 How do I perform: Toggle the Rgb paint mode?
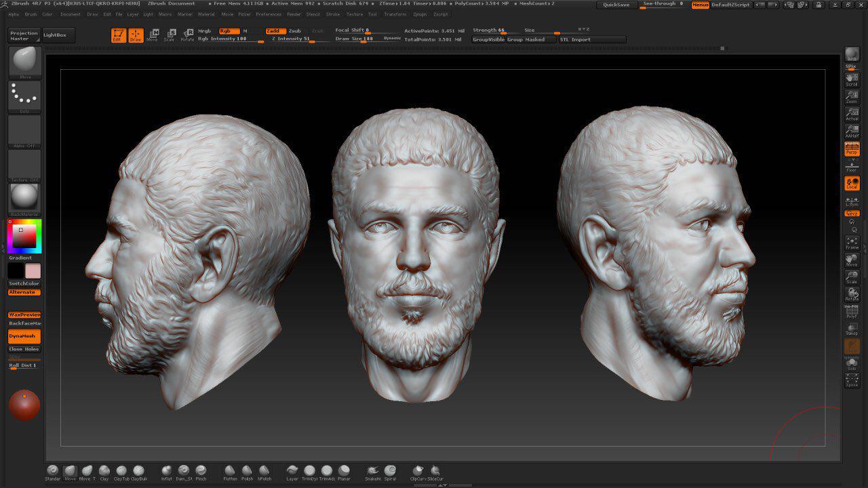click(x=229, y=31)
